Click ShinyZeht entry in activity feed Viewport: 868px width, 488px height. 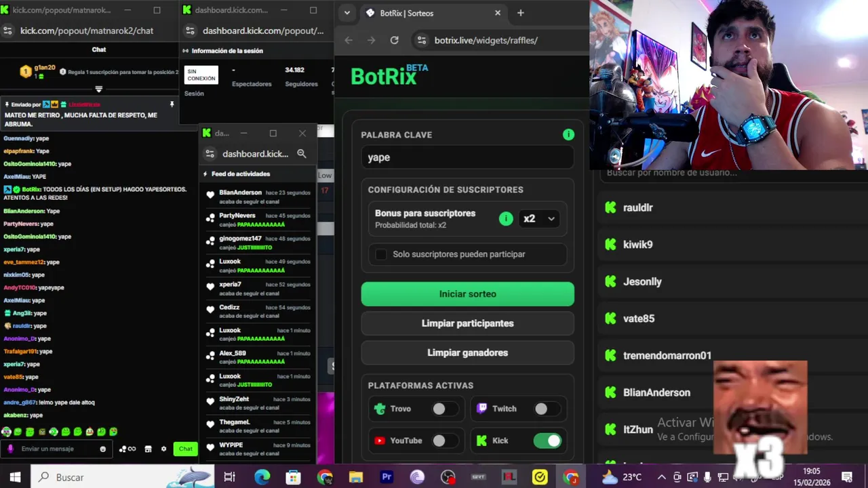tap(258, 403)
